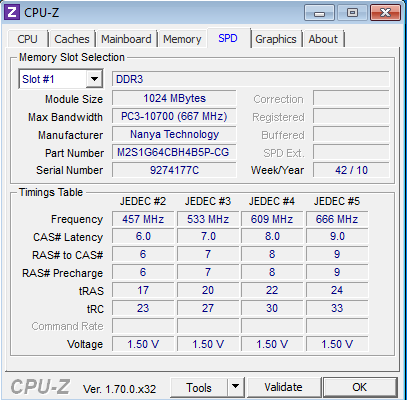Select the Slot #1 combo box
Screen dimensions: 407x400
[61, 79]
